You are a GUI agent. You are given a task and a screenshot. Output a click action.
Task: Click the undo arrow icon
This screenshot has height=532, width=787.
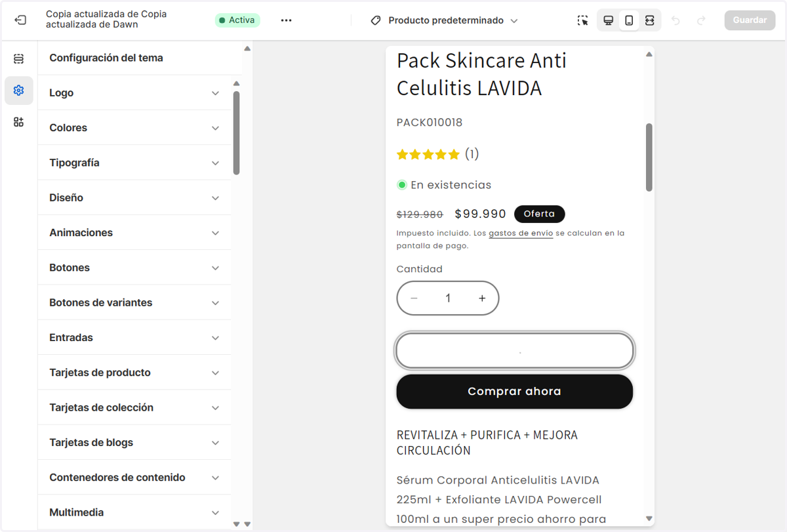(x=676, y=20)
